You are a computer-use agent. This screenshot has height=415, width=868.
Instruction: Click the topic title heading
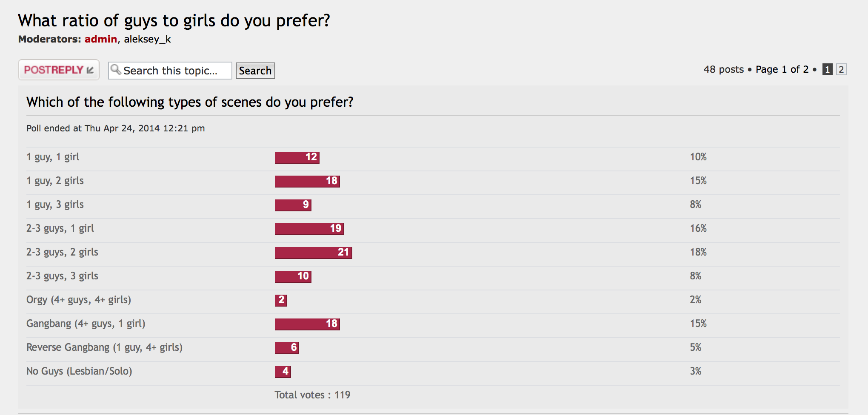(x=174, y=20)
